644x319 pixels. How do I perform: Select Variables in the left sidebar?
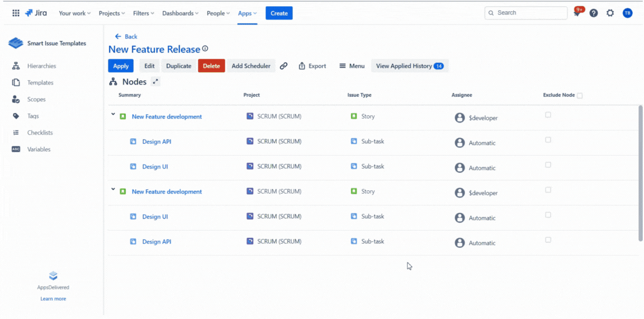(x=39, y=149)
